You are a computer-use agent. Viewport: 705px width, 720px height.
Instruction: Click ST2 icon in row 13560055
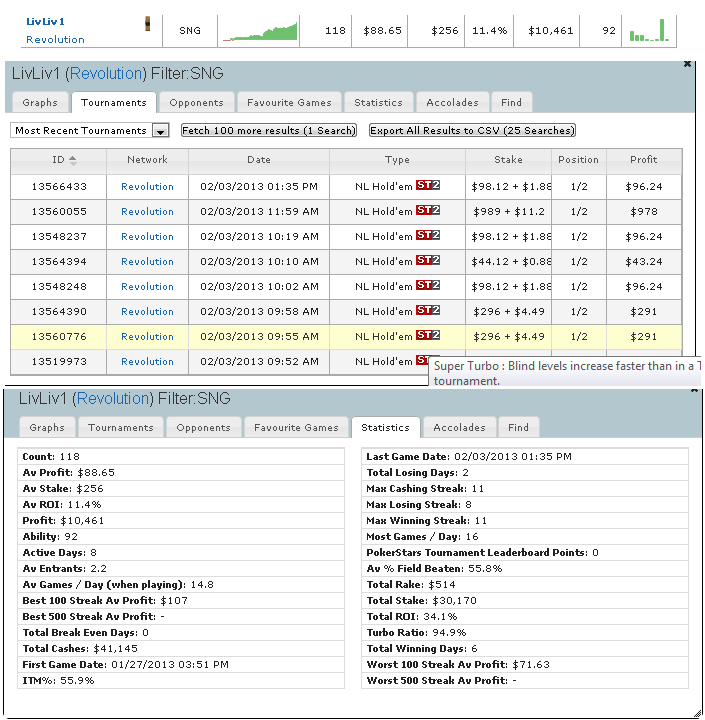pos(428,210)
